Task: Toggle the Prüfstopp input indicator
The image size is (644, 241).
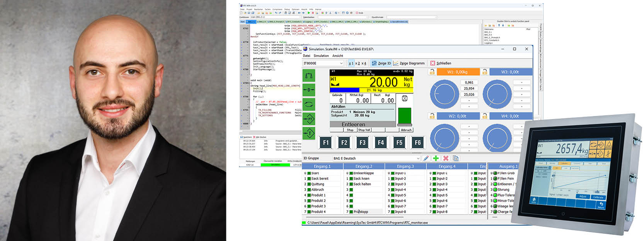Action: pyautogui.click(x=351, y=212)
